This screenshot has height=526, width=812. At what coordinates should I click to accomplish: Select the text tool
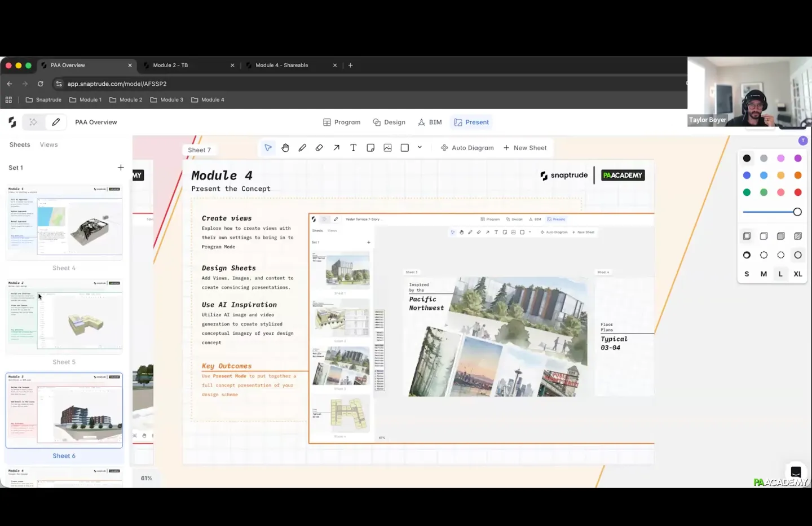354,148
